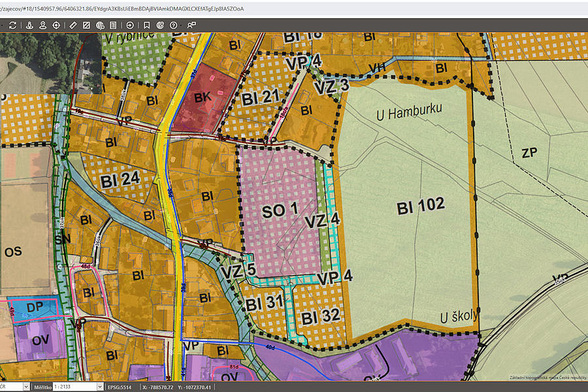Click the ZP zone label
Screen dimensions: 588x392
pos(529,153)
